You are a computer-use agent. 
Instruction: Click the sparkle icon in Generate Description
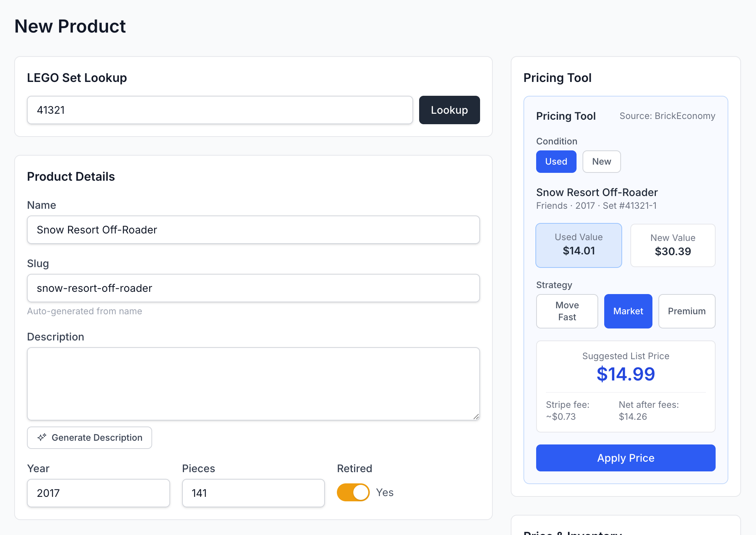[x=42, y=437]
